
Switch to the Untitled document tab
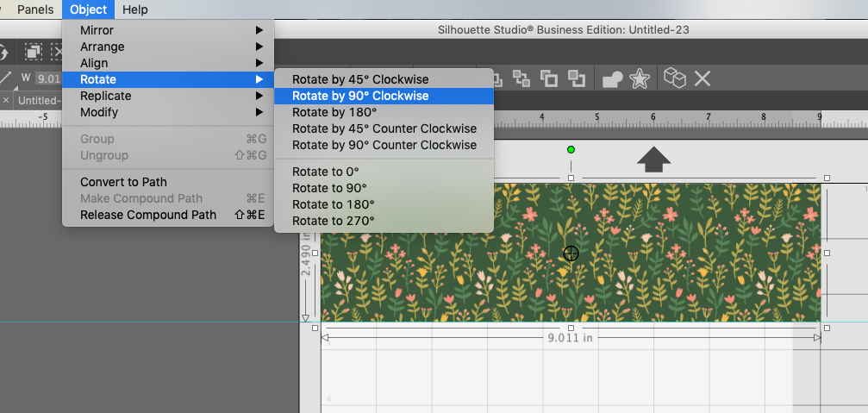pyautogui.click(x=39, y=100)
